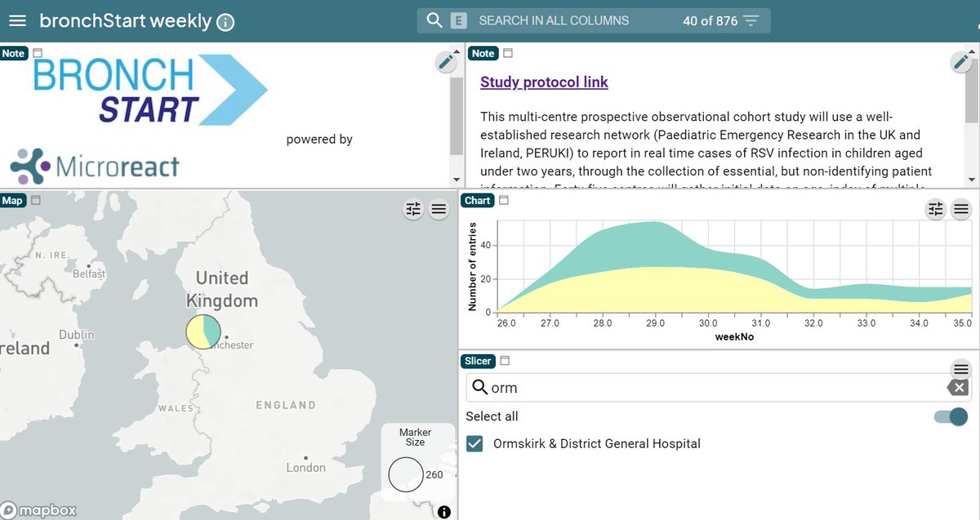Maximize the Chart panel
Image resolution: width=980 pixels, height=520 pixels.
coord(504,200)
